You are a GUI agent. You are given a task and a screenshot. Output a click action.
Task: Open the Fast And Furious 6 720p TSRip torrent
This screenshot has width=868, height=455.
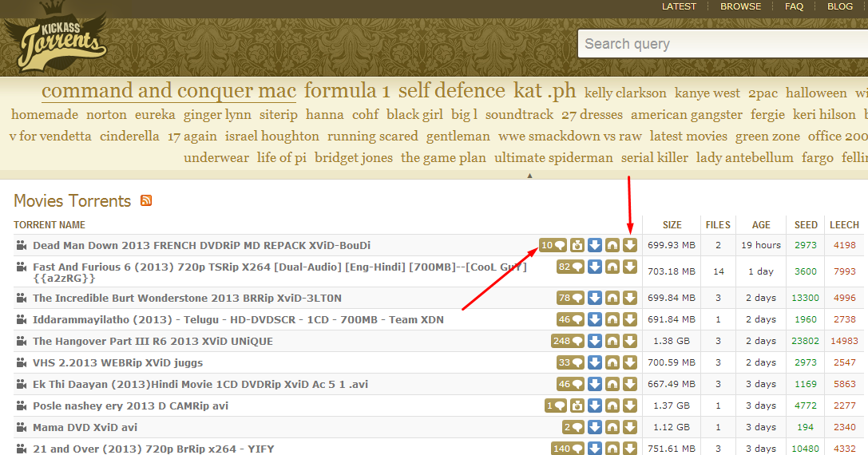(279, 271)
